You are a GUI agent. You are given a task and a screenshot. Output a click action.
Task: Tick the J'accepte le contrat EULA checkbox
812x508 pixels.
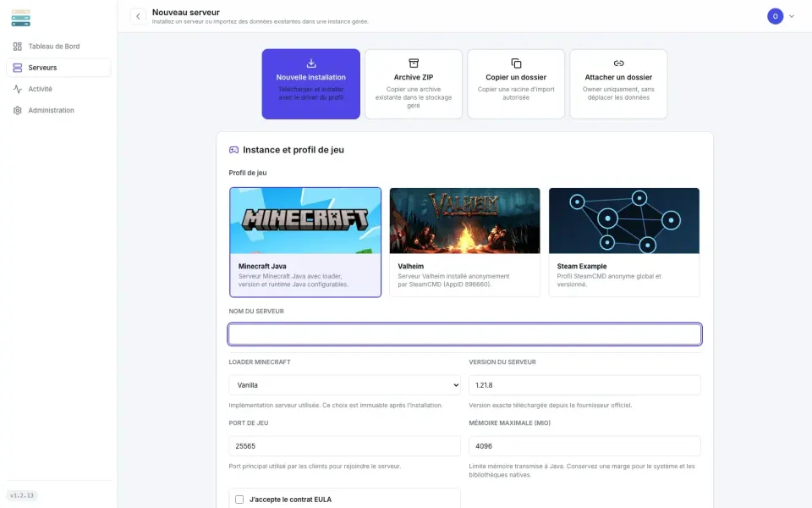[x=239, y=500]
